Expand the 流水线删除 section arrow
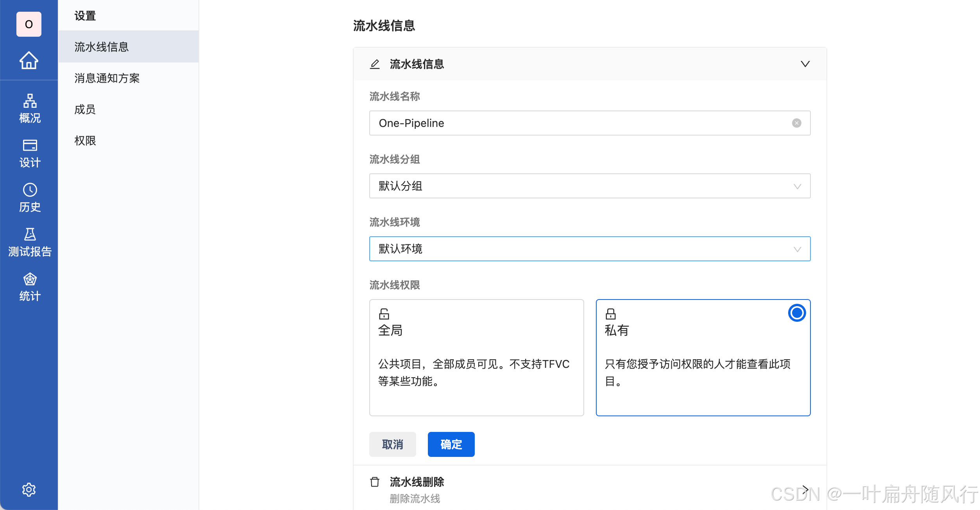The height and width of the screenshot is (510, 980). (805, 489)
